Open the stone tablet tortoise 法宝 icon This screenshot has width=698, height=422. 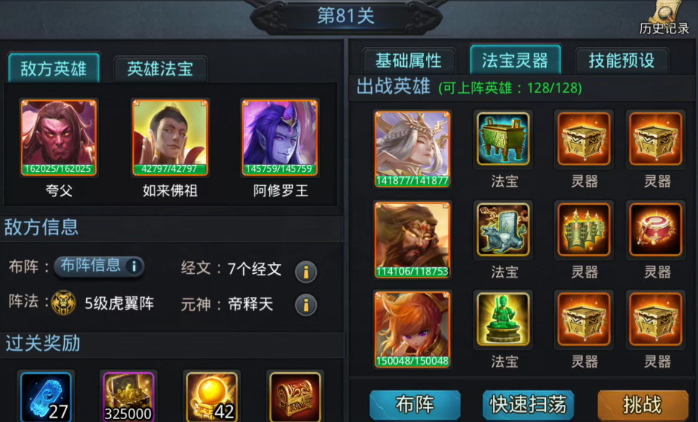(503, 230)
